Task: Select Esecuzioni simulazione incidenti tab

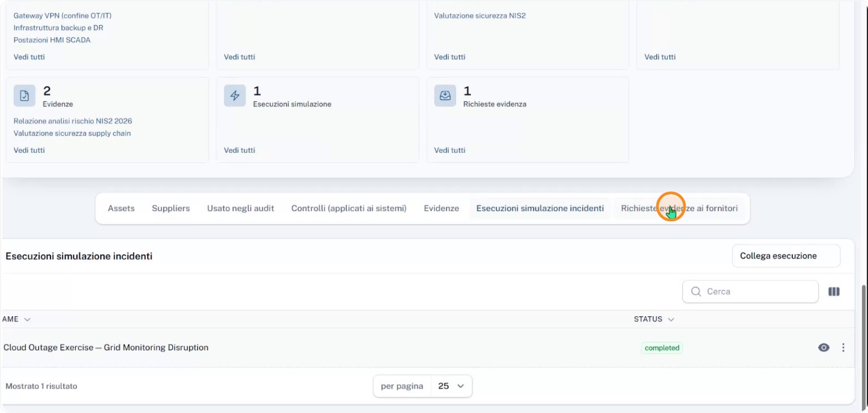Action: coord(540,208)
